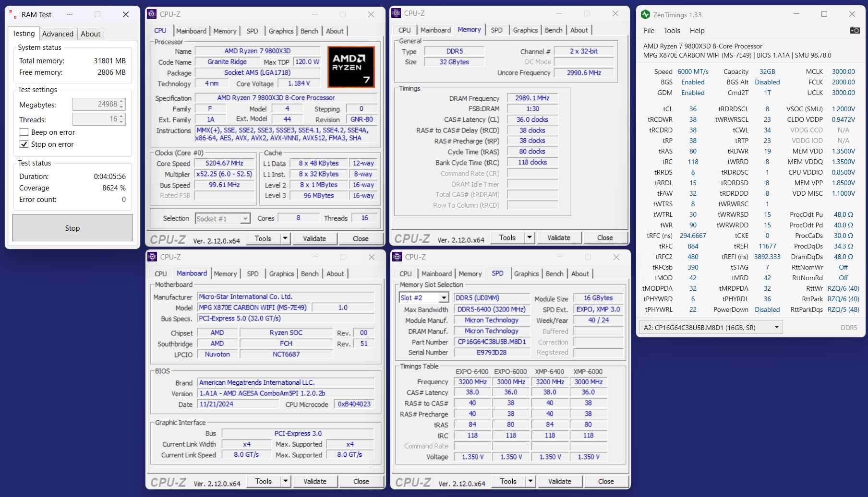868x497 pixels.
Task: Click the Code Name field Granite Ridge
Action: [x=227, y=61]
